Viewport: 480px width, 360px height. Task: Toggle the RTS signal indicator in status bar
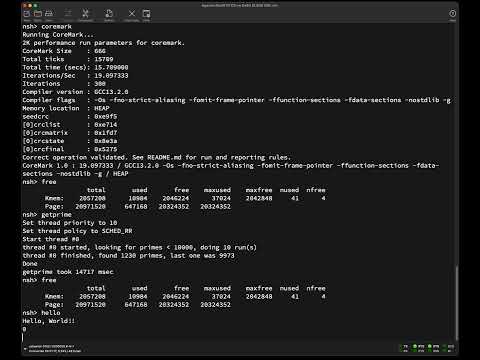click(x=418, y=346)
